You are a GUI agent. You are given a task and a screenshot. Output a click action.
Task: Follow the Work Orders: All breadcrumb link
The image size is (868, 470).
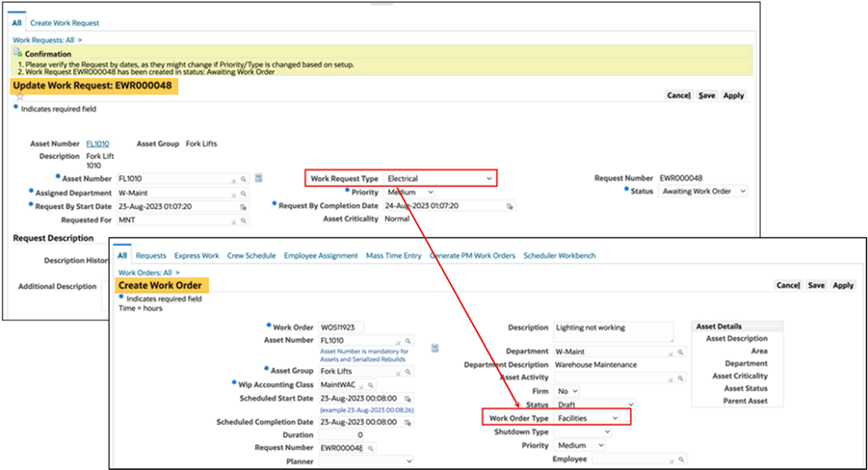[x=145, y=273]
